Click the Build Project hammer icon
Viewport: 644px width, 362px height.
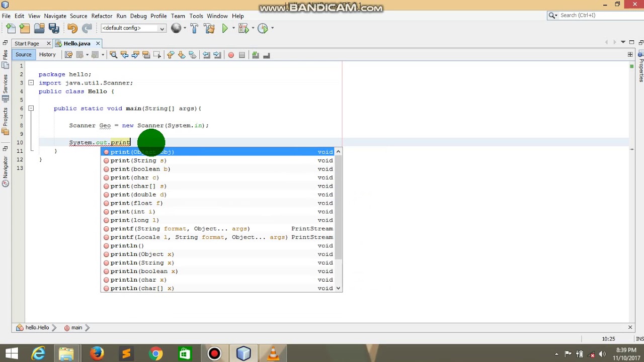click(x=194, y=28)
